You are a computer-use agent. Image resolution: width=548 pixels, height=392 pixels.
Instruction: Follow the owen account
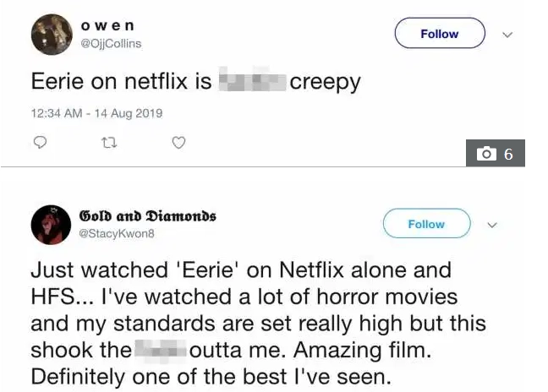[440, 34]
